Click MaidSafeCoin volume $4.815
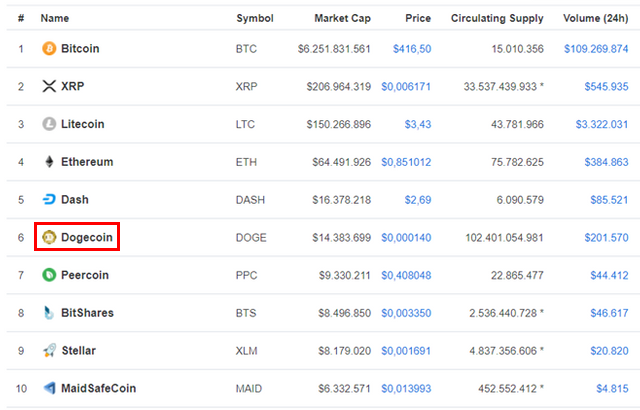 click(x=612, y=389)
